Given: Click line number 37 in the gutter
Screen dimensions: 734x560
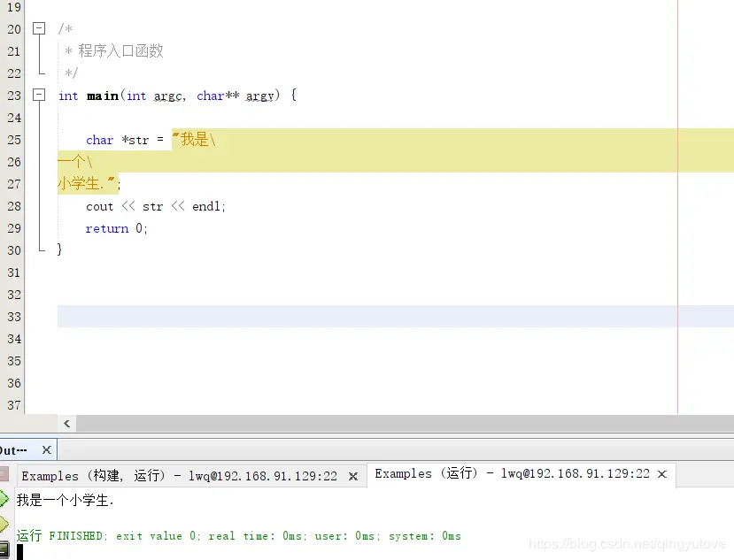Looking at the screenshot, I should [x=14, y=404].
